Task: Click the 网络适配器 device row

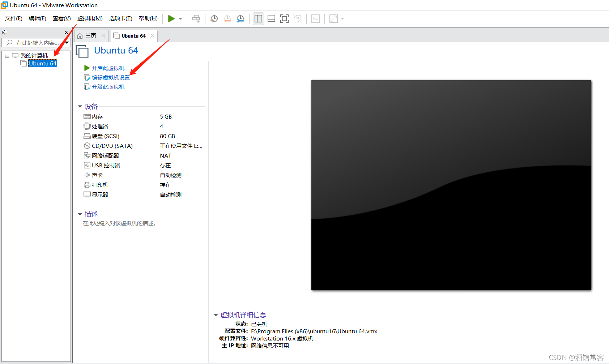Action: 144,155
